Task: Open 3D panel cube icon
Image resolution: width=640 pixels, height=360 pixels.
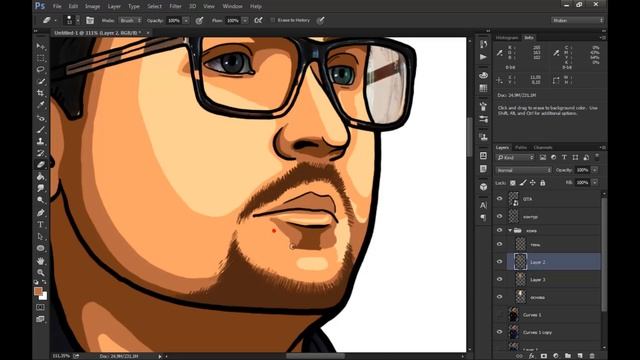Action: [483, 187]
